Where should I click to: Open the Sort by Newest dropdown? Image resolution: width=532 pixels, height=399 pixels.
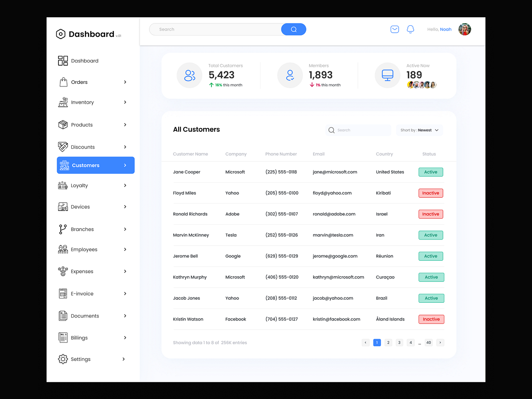coord(419,130)
